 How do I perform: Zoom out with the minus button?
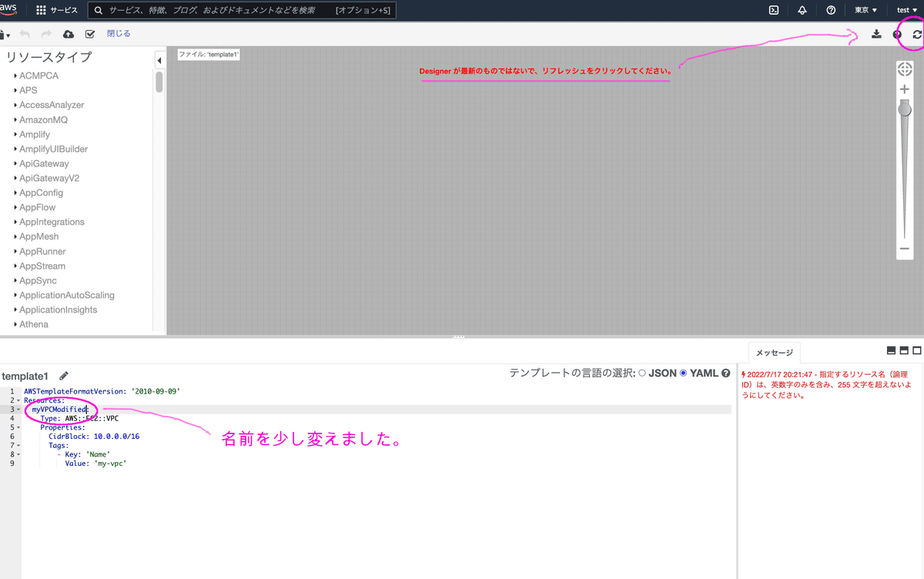(905, 249)
